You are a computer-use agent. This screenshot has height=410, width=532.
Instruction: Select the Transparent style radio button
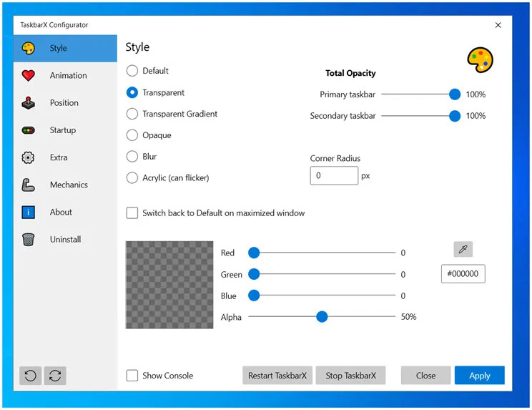pyautogui.click(x=132, y=92)
